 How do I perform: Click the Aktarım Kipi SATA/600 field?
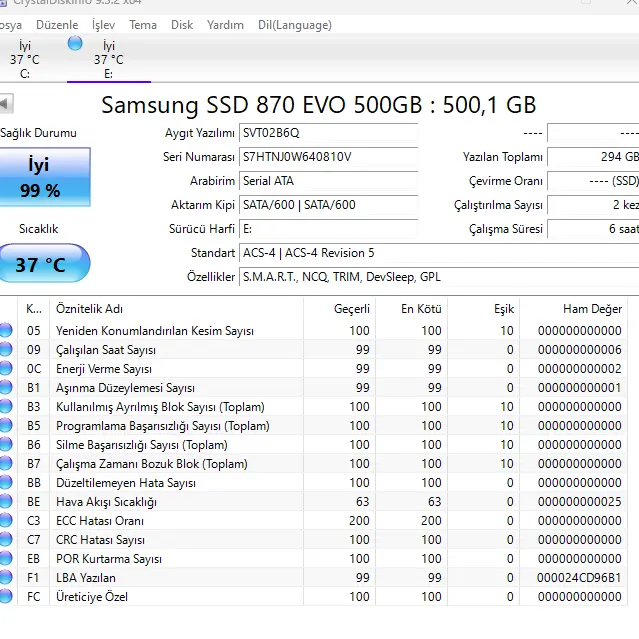click(328, 205)
